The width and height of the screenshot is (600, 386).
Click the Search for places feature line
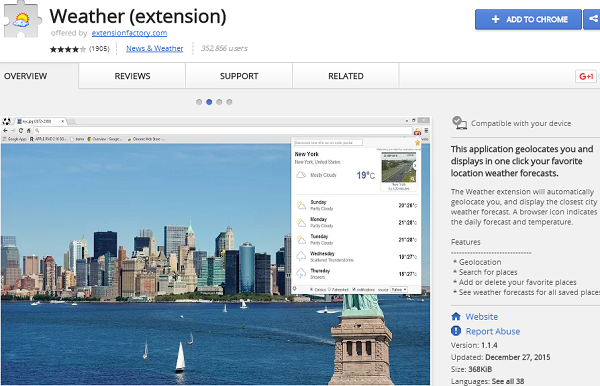click(485, 272)
